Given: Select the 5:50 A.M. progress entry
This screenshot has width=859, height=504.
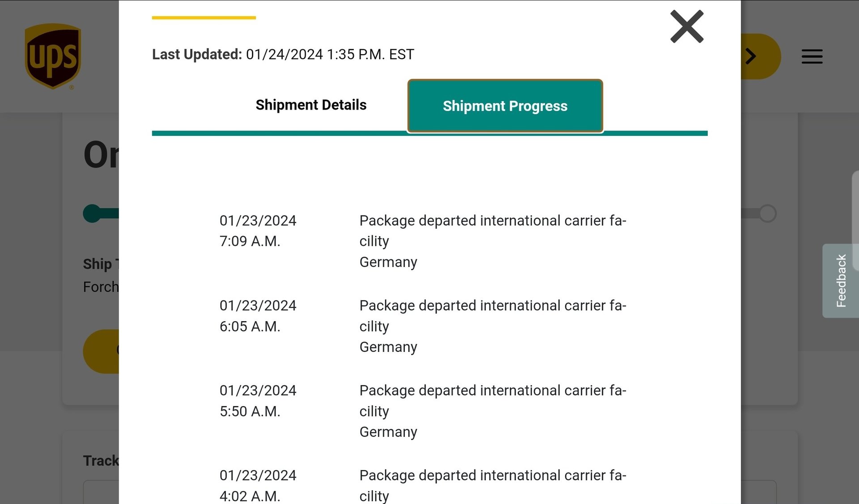Looking at the screenshot, I should click(423, 411).
